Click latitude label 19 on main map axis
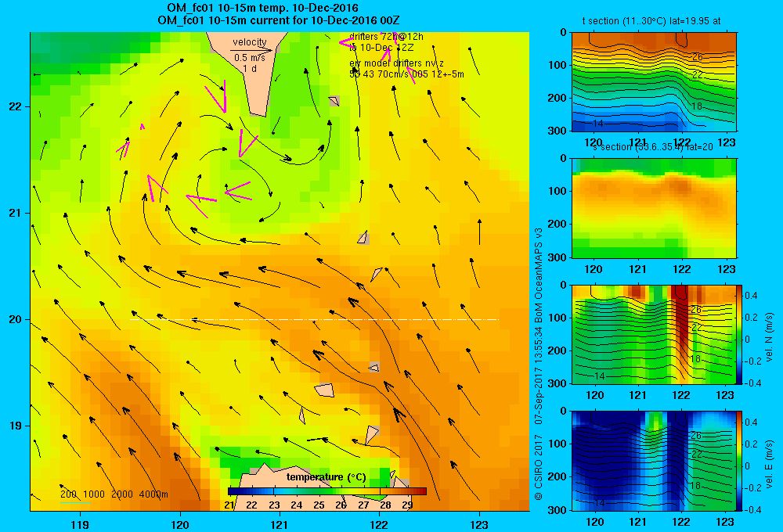The width and height of the screenshot is (783, 532). point(16,426)
